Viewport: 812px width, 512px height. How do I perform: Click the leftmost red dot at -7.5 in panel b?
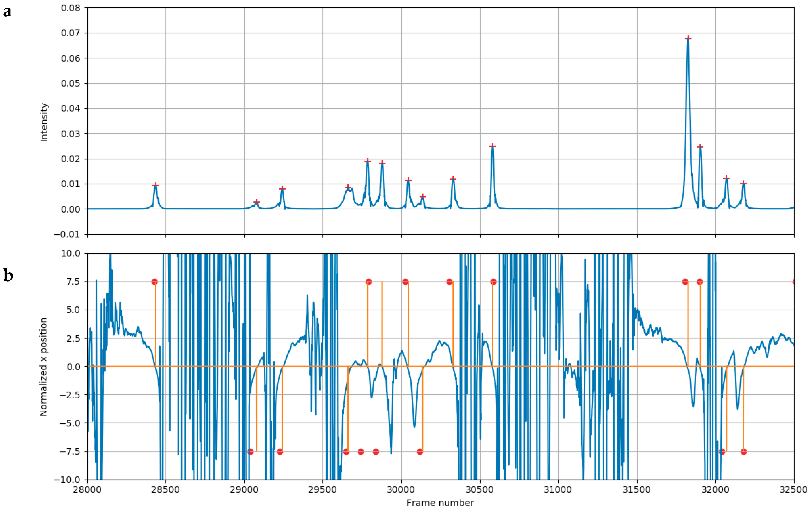[x=250, y=452]
